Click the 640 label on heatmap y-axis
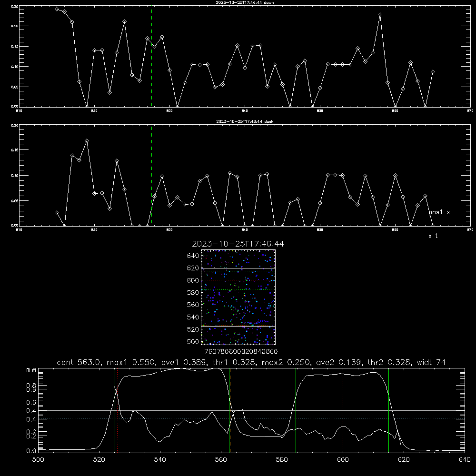 click(x=193, y=256)
